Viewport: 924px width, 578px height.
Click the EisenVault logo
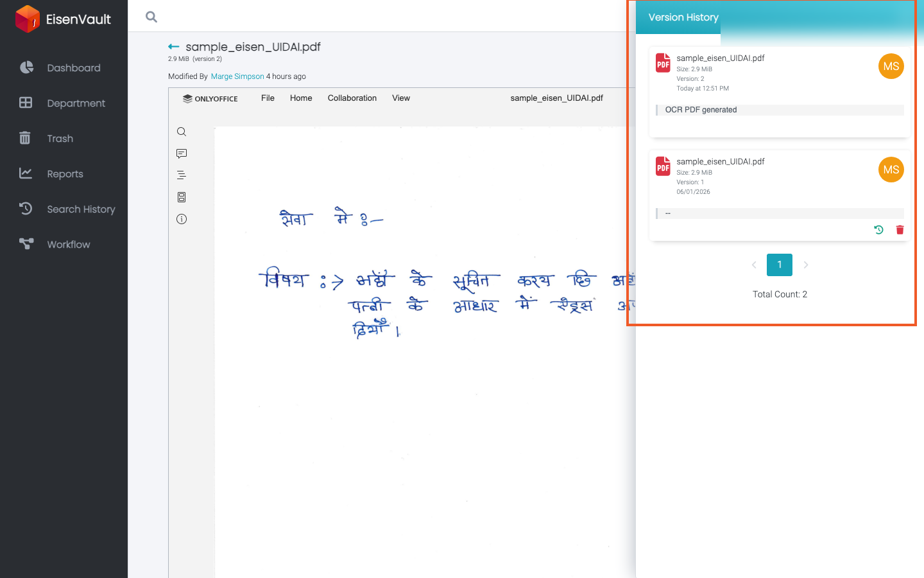coord(63,19)
